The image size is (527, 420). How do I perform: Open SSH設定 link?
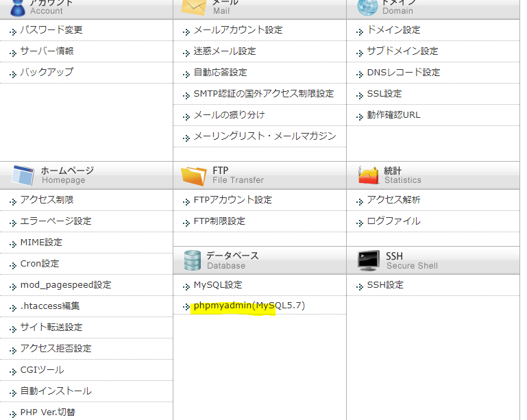[x=385, y=285]
